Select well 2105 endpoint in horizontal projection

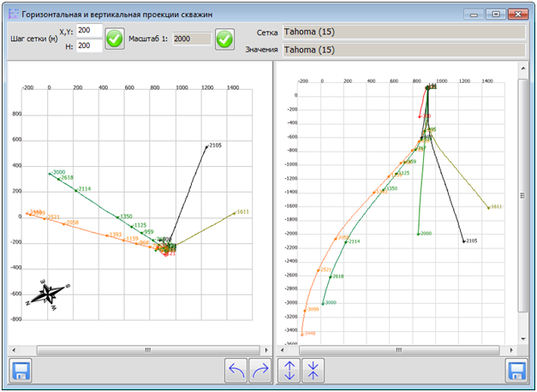tap(206, 146)
